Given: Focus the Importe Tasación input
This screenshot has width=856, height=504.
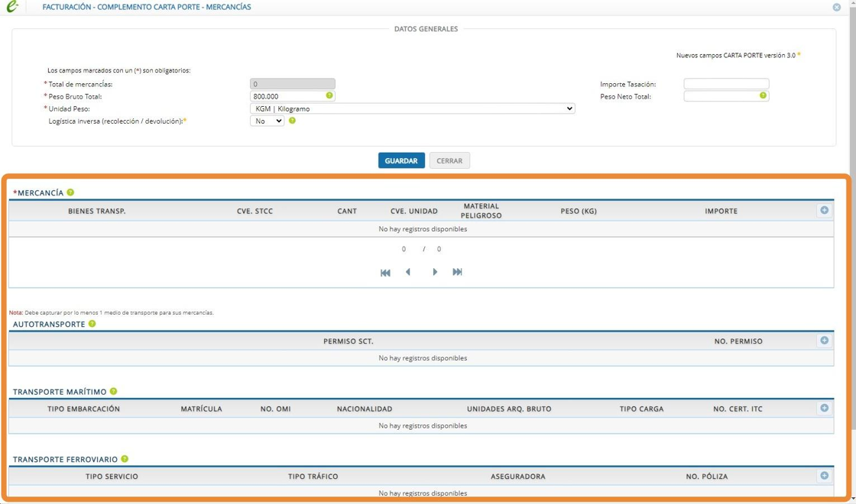Looking at the screenshot, I should tap(726, 84).
